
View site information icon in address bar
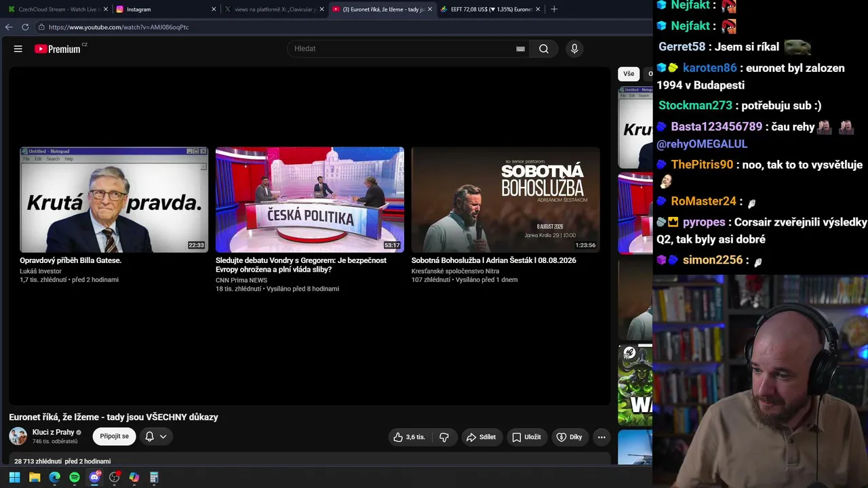[41, 27]
